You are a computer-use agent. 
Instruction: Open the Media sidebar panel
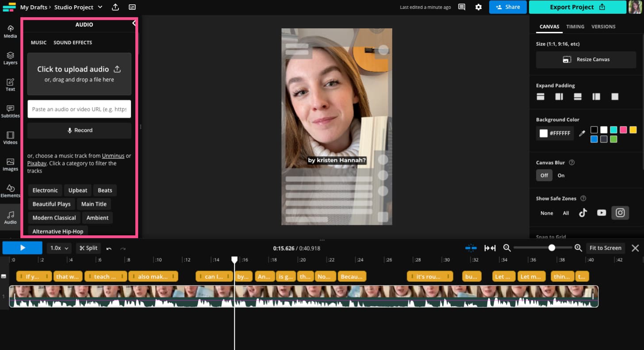10,31
